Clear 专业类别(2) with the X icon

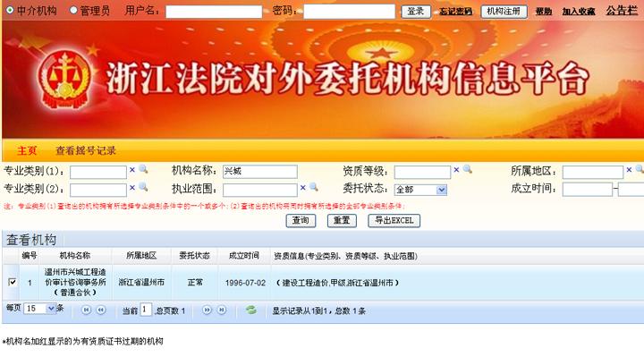[132, 188]
